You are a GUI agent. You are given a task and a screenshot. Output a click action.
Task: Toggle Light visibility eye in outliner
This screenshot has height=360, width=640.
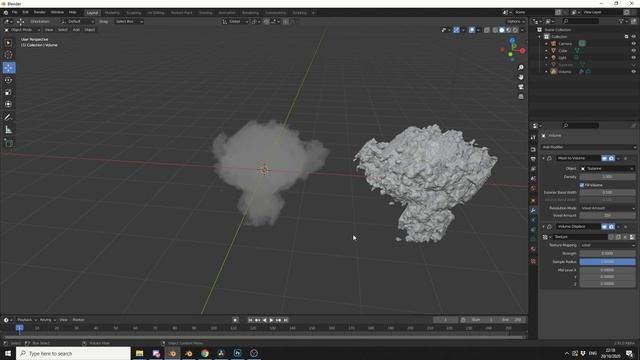tap(633, 58)
